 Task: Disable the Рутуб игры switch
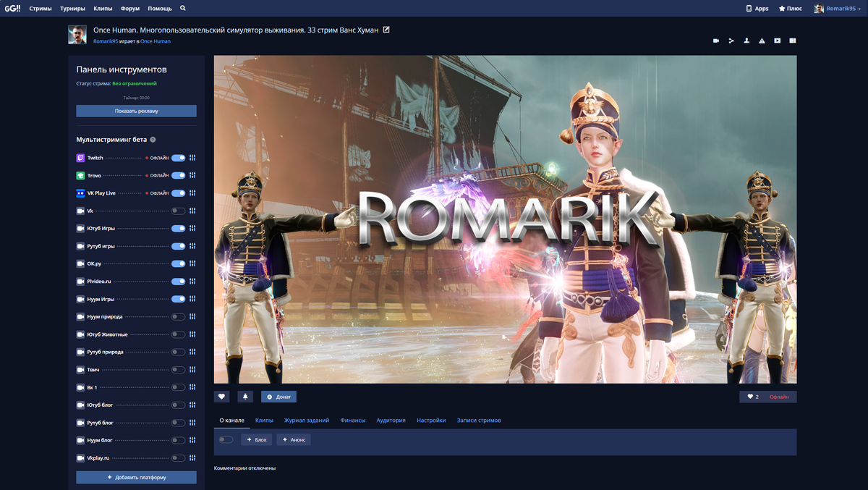point(178,246)
